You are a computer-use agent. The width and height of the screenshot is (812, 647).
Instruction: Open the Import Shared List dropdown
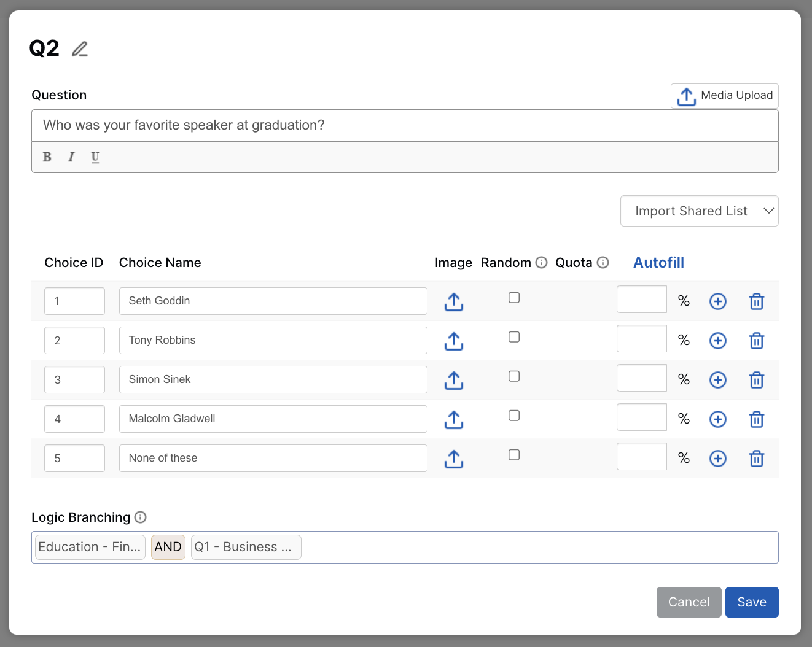(699, 211)
